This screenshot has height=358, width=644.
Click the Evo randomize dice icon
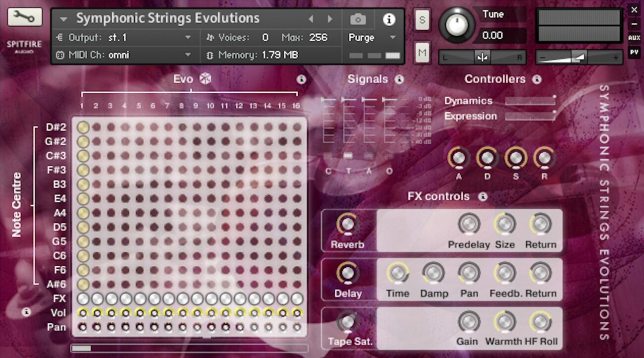pos(205,79)
